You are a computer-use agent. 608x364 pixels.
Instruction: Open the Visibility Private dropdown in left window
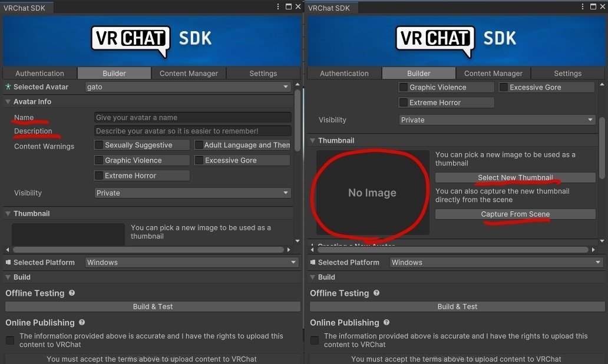pos(193,193)
